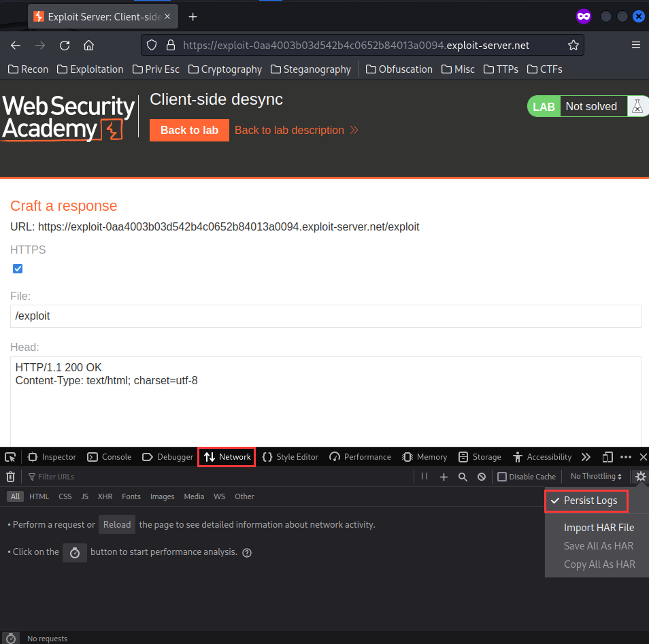
Task: Open Back to lab description link
Action: [x=296, y=130]
